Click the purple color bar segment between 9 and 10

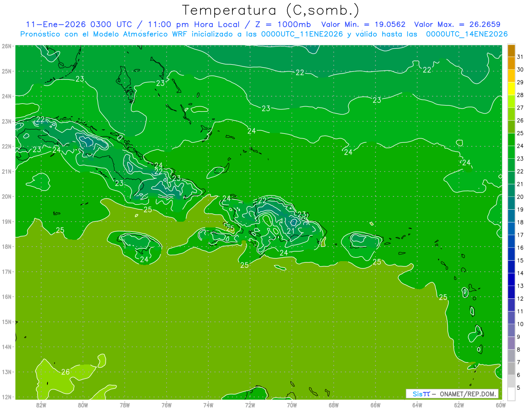[x=511, y=330]
